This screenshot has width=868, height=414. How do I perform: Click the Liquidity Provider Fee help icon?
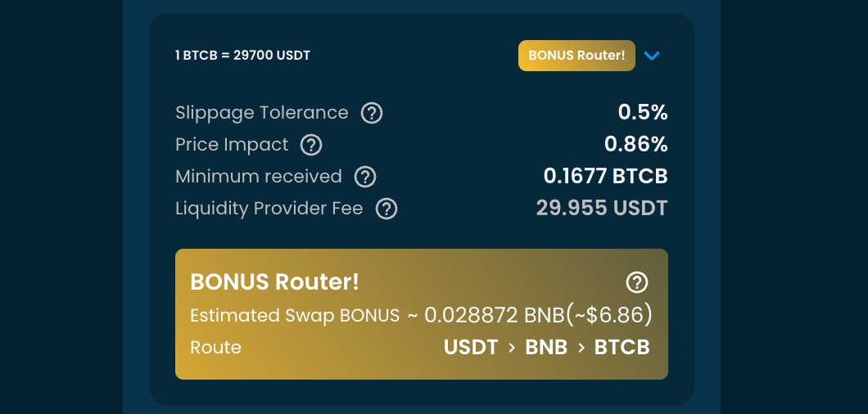point(386,209)
